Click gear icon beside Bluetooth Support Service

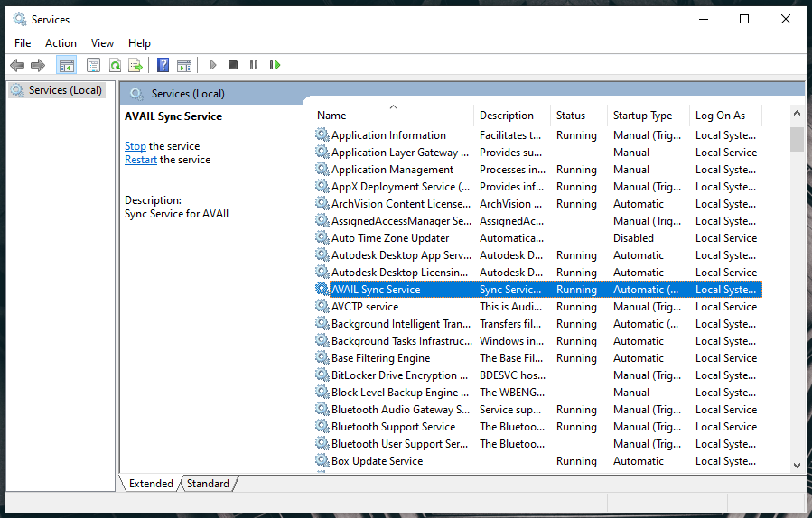322,426
